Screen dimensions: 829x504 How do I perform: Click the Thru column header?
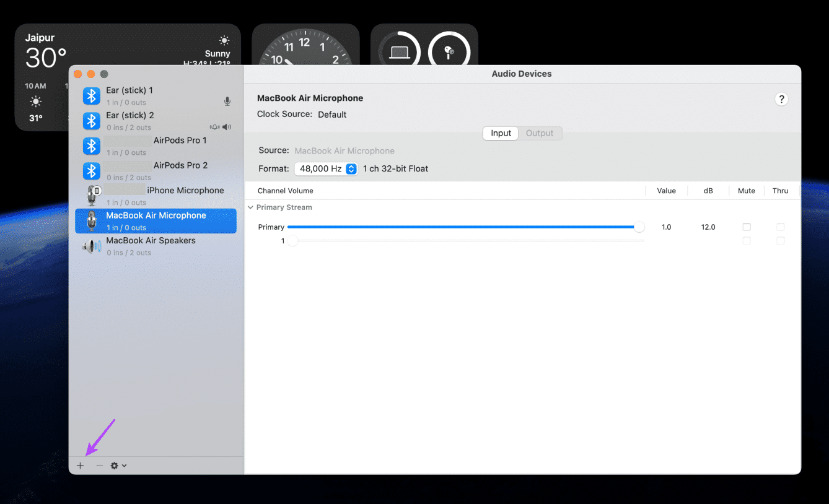click(x=781, y=191)
